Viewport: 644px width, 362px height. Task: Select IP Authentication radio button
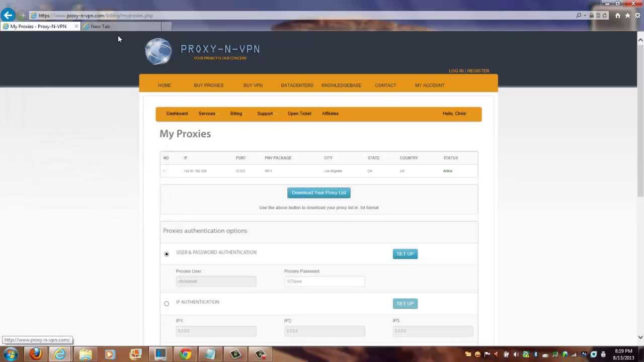click(x=167, y=304)
